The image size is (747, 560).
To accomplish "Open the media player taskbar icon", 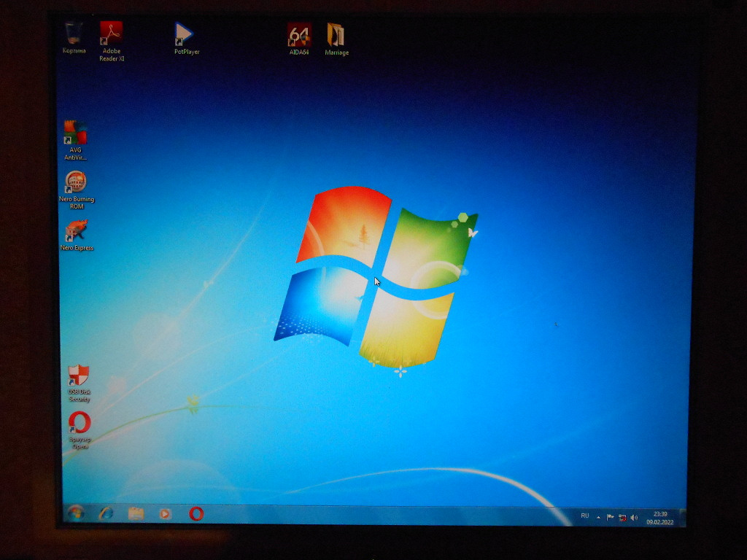I will [x=165, y=514].
